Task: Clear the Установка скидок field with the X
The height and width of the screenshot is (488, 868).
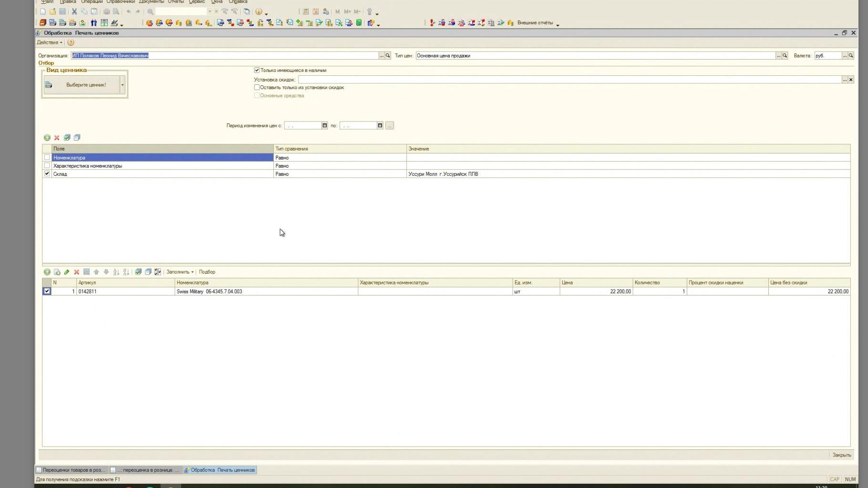Action: click(851, 80)
